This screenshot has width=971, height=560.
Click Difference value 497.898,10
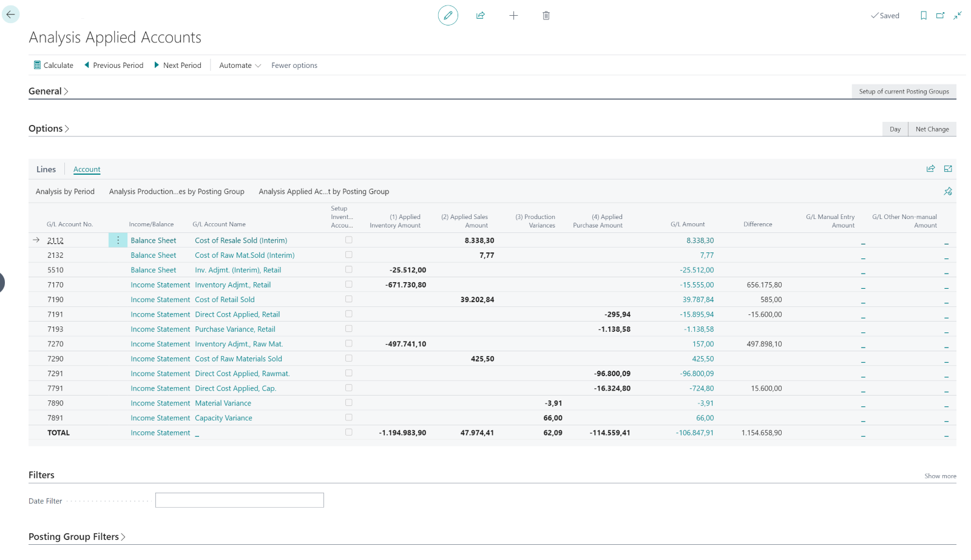pyautogui.click(x=764, y=343)
